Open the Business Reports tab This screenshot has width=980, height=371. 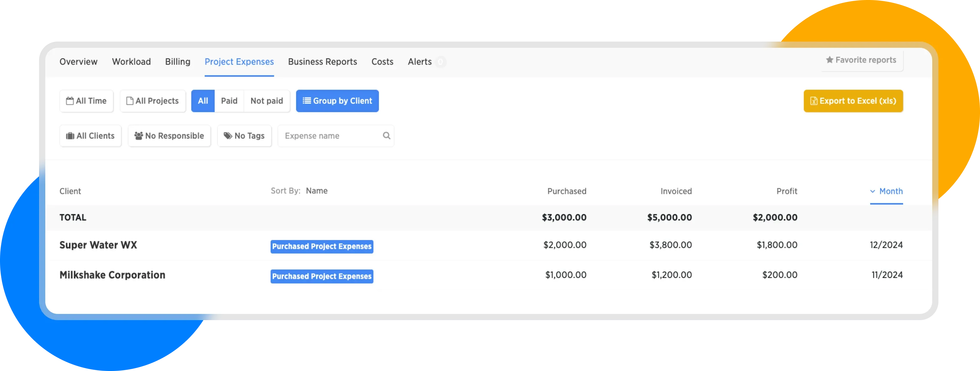click(322, 62)
